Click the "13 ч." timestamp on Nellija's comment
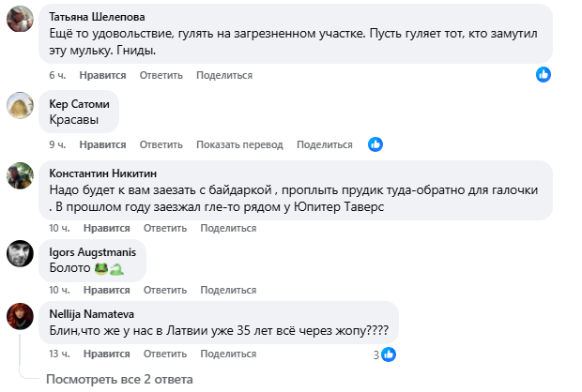This screenshot has height=392, width=582. tap(58, 354)
